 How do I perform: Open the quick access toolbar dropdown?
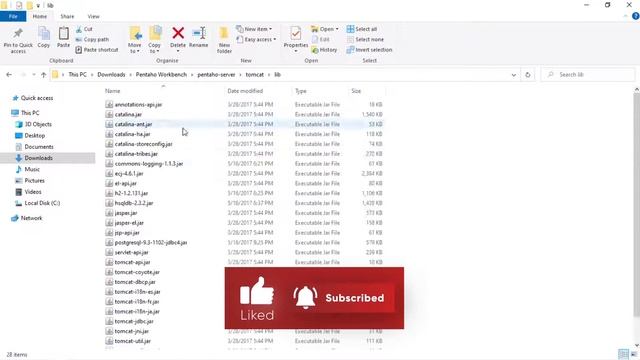(38, 6)
